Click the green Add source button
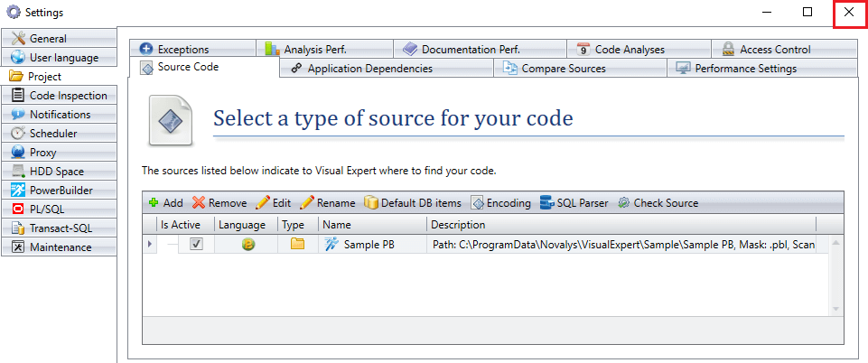Screen dimensions: 868x363 click(165, 203)
